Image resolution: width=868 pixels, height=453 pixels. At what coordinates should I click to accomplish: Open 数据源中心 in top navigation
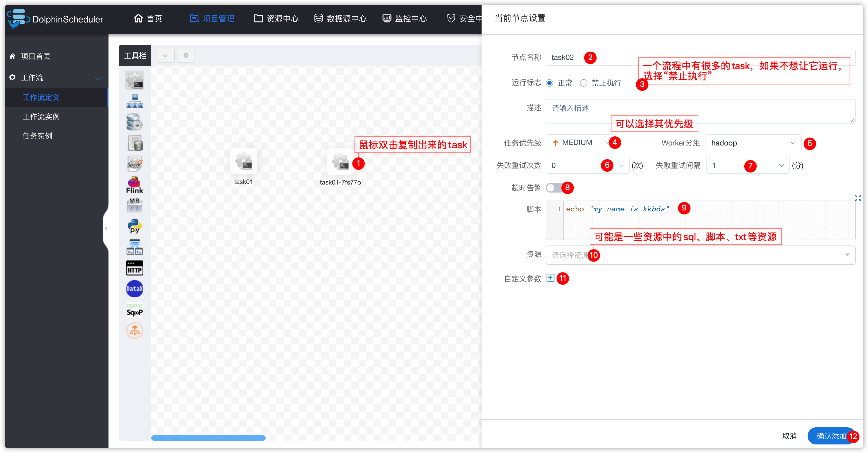tap(341, 18)
